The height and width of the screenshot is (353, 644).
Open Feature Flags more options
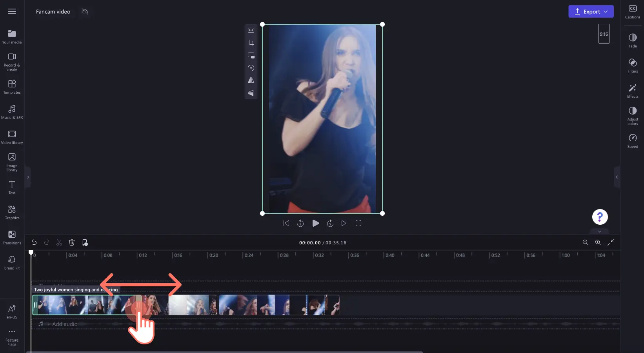pyautogui.click(x=12, y=337)
